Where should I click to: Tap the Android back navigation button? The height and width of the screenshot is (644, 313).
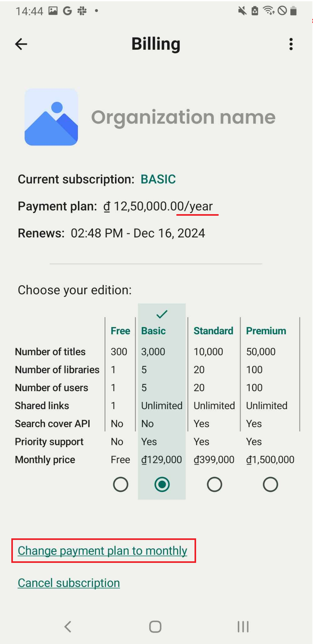(x=68, y=626)
